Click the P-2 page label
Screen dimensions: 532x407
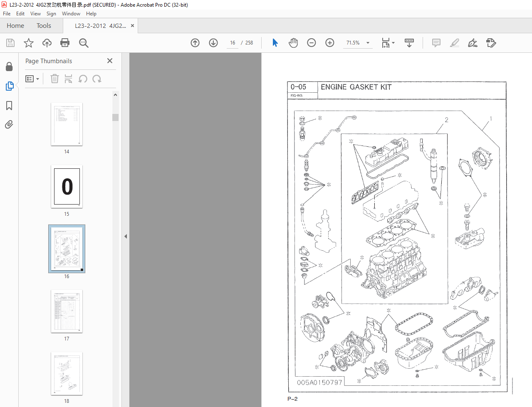(x=292, y=399)
